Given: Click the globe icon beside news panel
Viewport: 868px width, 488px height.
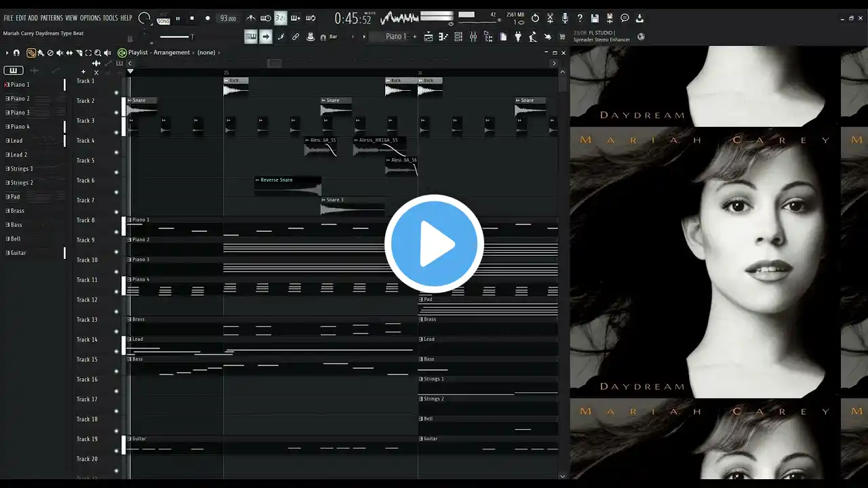Looking at the screenshot, I should pos(641,37).
